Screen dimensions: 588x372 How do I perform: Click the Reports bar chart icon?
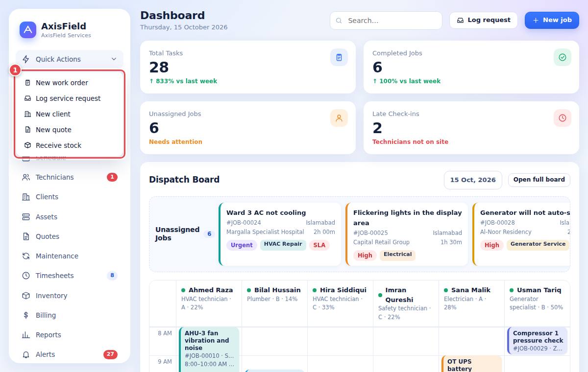26,335
